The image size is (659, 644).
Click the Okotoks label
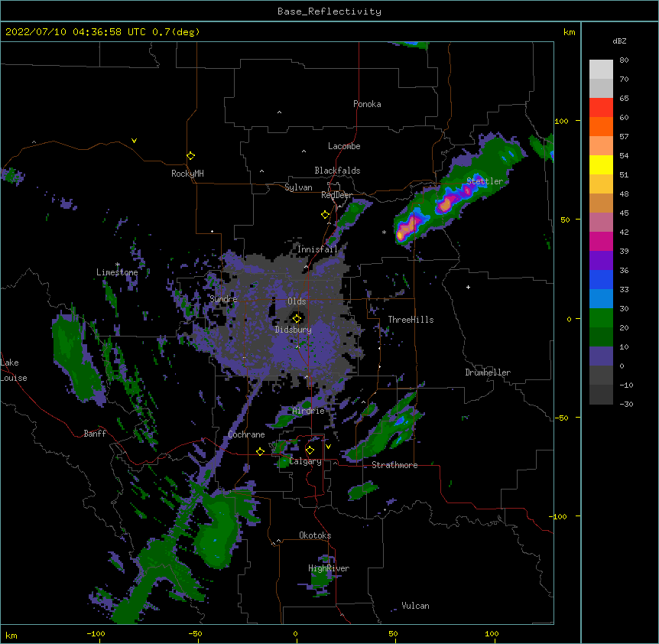[x=315, y=535]
